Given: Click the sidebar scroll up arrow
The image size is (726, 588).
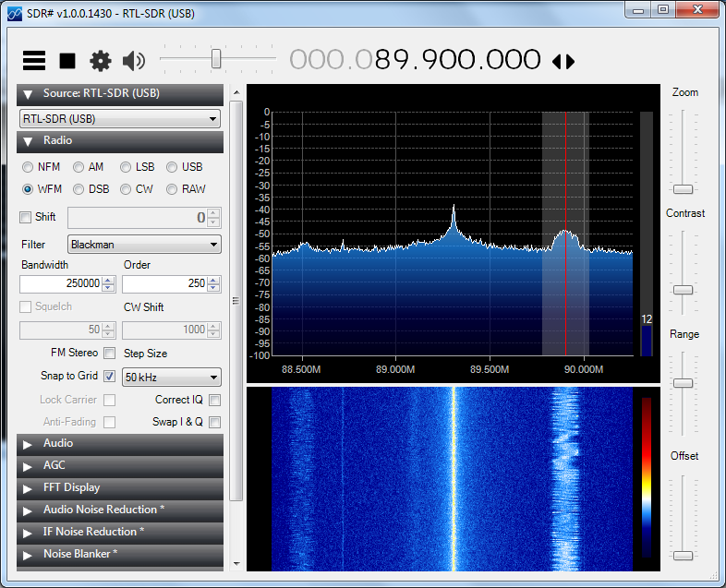Looking at the screenshot, I should point(236,92).
